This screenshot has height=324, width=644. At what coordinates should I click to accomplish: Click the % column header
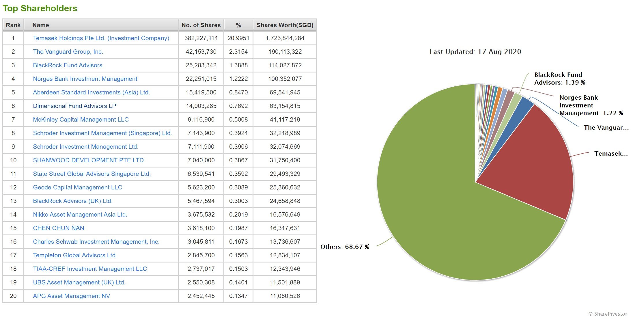click(238, 25)
